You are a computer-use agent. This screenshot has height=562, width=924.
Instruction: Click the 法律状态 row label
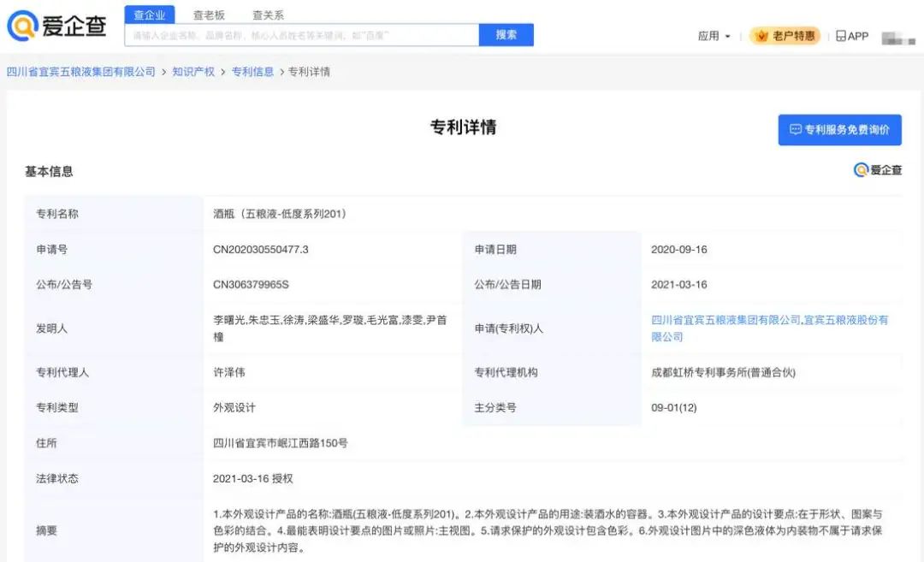57,478
